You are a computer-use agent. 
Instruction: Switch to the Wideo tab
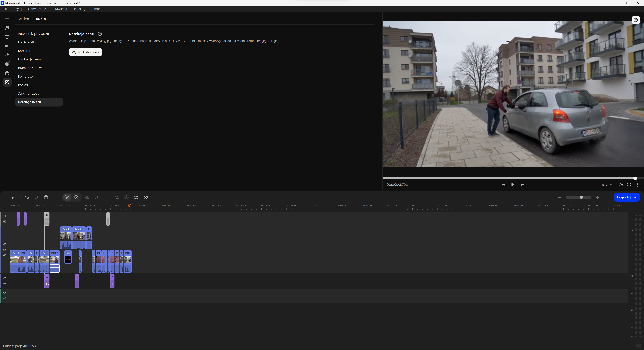coord(23,19)
